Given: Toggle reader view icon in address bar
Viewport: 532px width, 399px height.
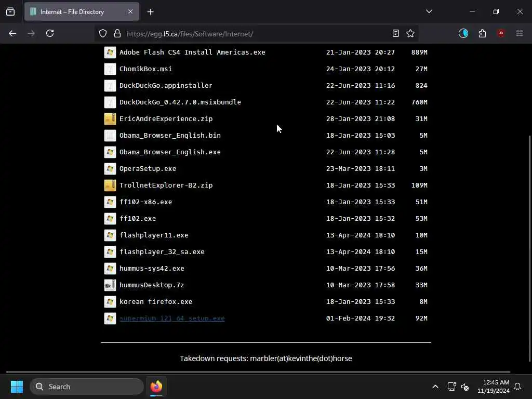Looking at the screenshot, I should click(395, 33).
